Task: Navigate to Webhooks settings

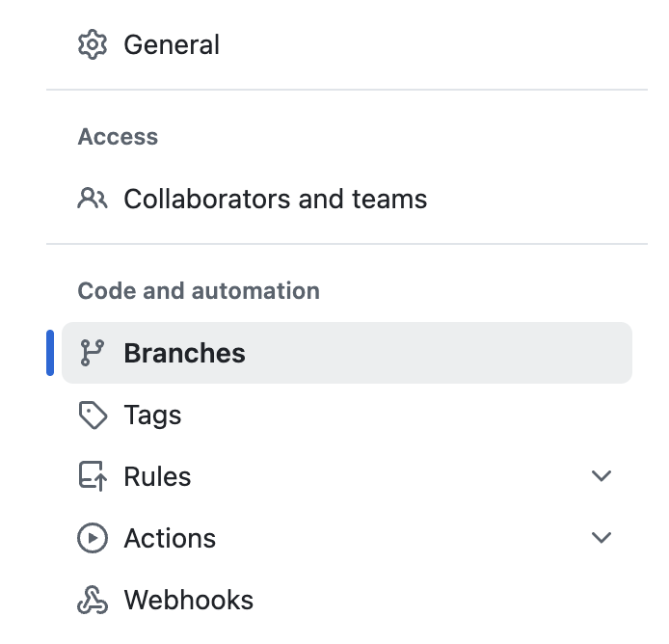Action: 189,600
